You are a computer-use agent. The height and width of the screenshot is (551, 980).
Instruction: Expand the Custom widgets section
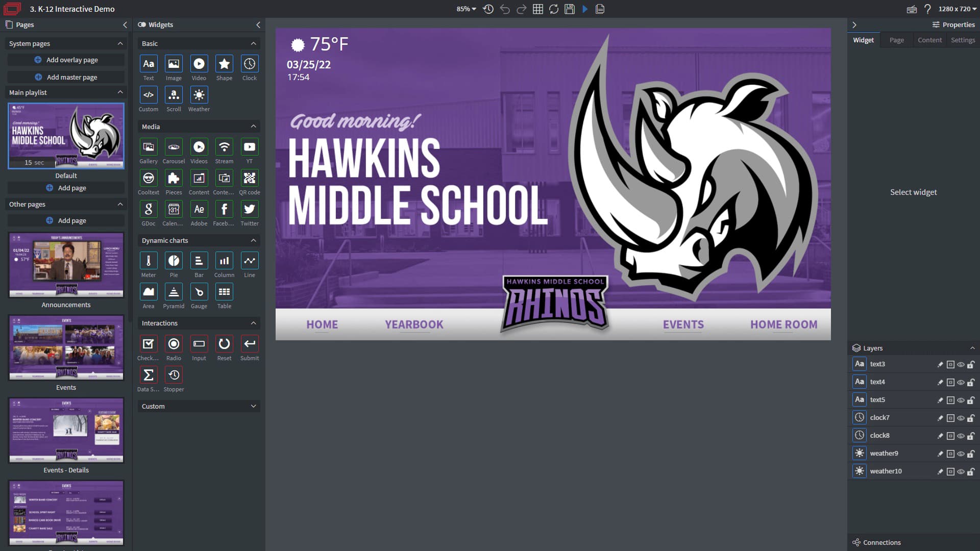point(199,406)
